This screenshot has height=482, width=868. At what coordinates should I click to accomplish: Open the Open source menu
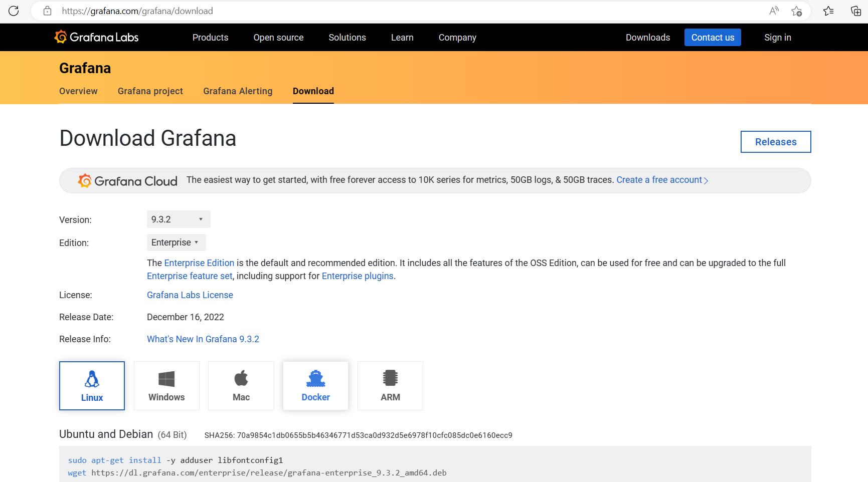[278, 38]
